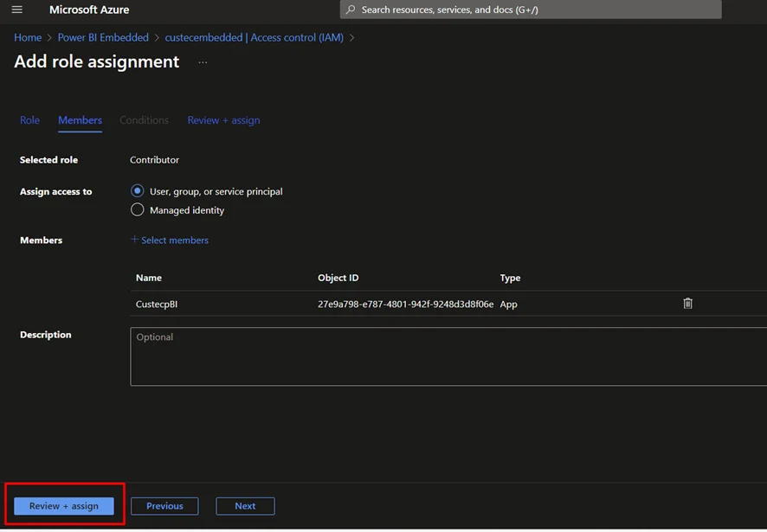Click the Name column header
This screenshot has width=767, height=532.
[x=149, y=278]
